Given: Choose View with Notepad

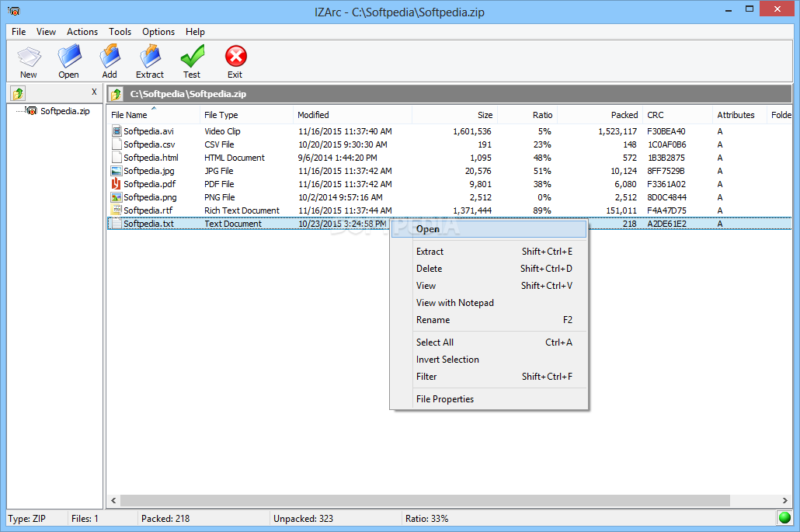Looking at the screenshot, I should pyautogui.click(x=489, y=302).
